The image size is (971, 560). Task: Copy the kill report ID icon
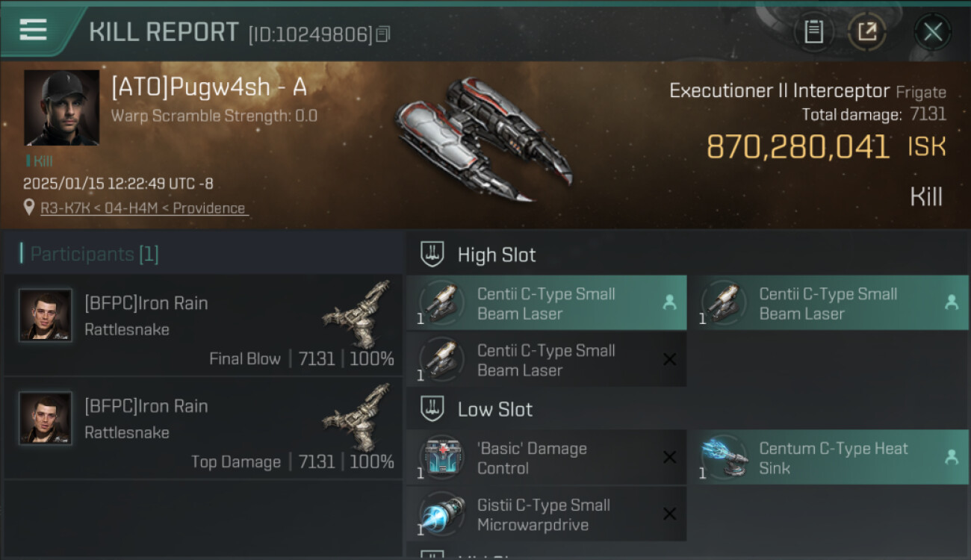[383, 34]
